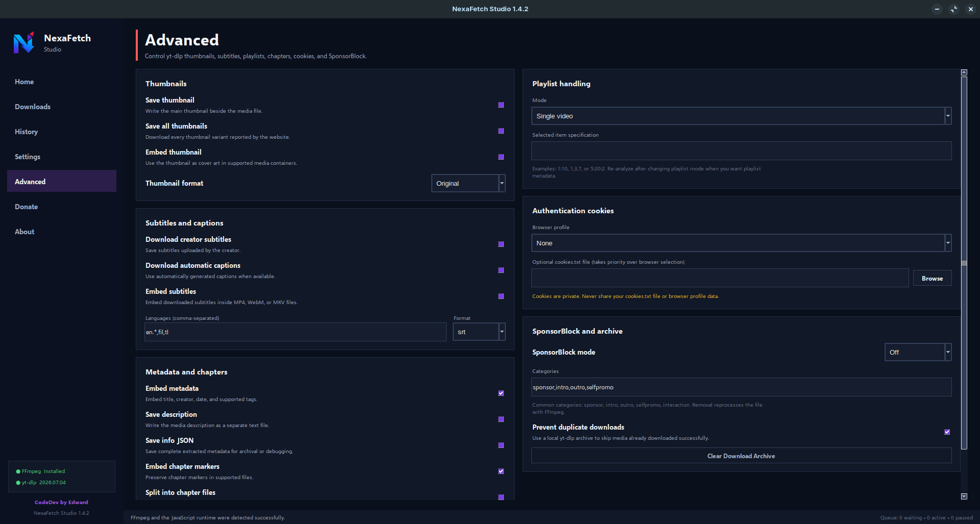
Task: Go to the Home page
Action: click(62, 82)
